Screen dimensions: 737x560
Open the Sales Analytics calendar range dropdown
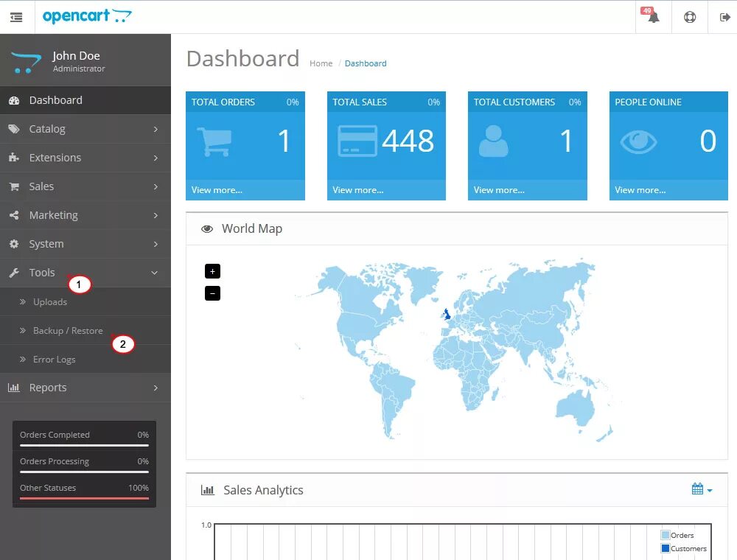click(x=702, y=489)
